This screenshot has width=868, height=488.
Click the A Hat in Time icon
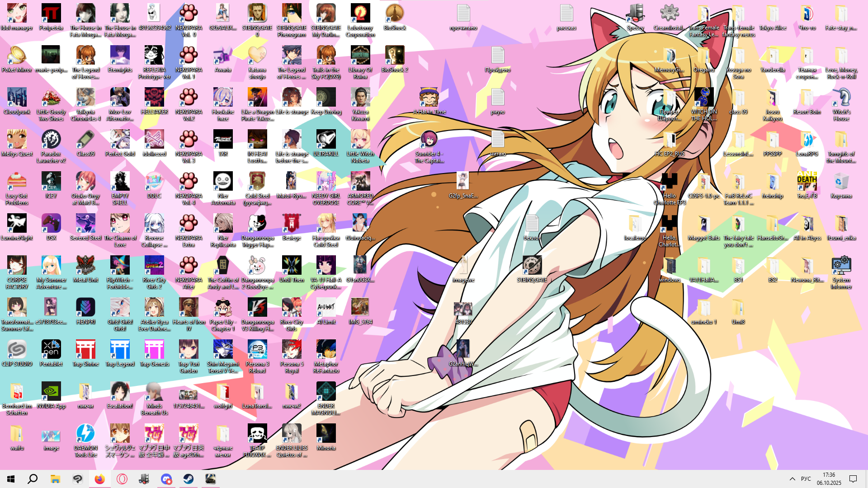(x=429, y=98)
